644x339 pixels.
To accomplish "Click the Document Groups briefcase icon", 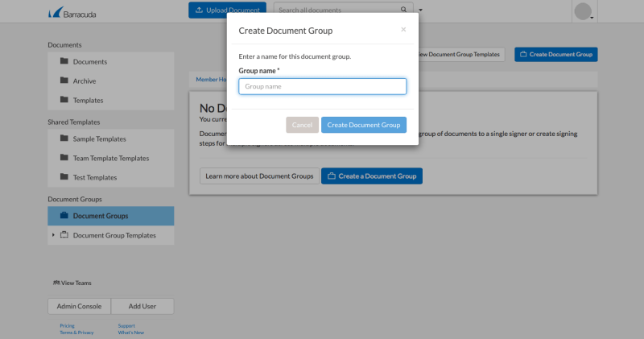I will tap(64, 216).
